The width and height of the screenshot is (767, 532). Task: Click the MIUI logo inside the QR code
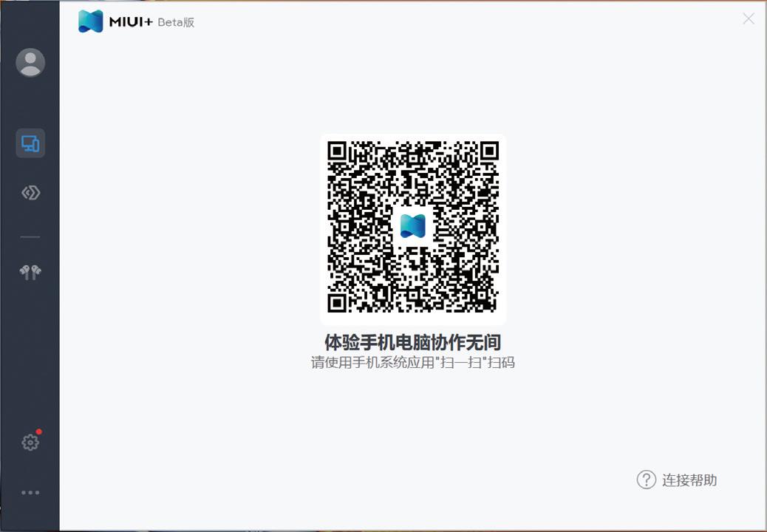click(414, 225)
